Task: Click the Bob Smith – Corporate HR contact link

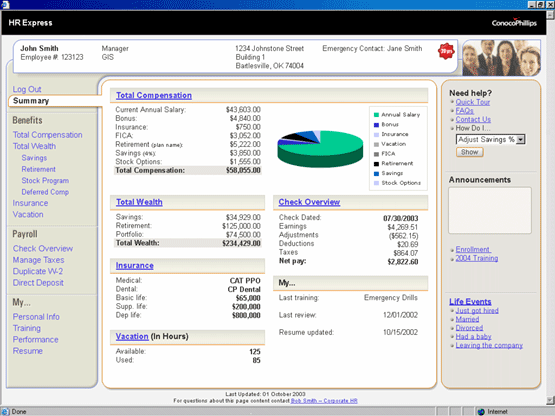Action: [324, 401]
